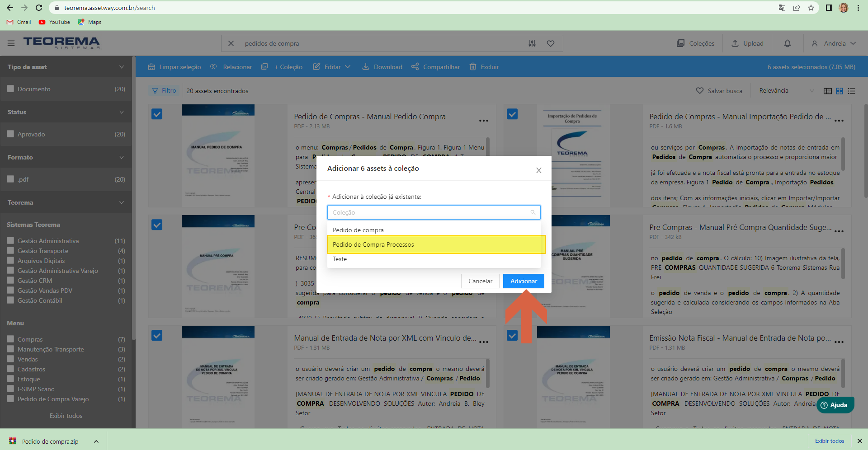Open options for Pre Compras Quantidade Sugerida asset
The height and width of the screenshot is (450, 868).
(839, 231)
